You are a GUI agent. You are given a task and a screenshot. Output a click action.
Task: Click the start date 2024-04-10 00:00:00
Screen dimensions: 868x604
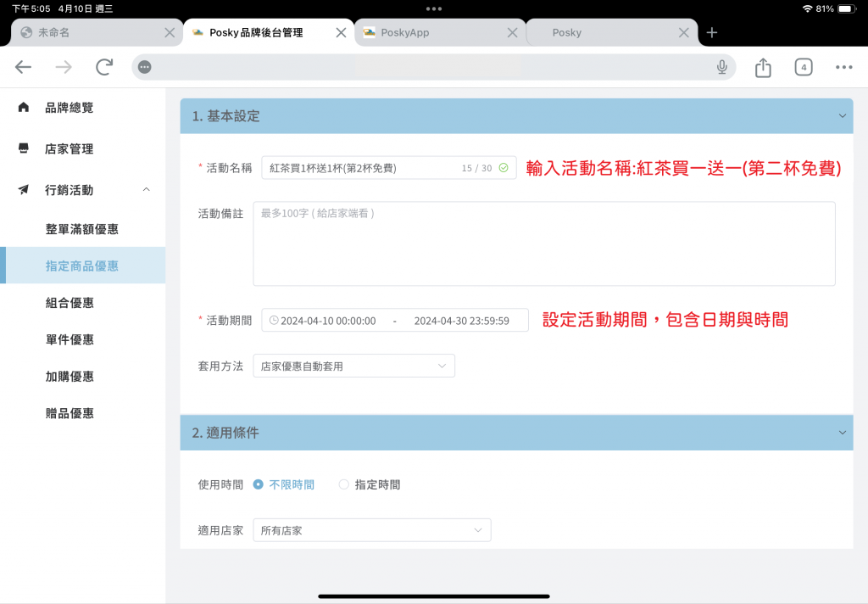click(x=328, y=321)
